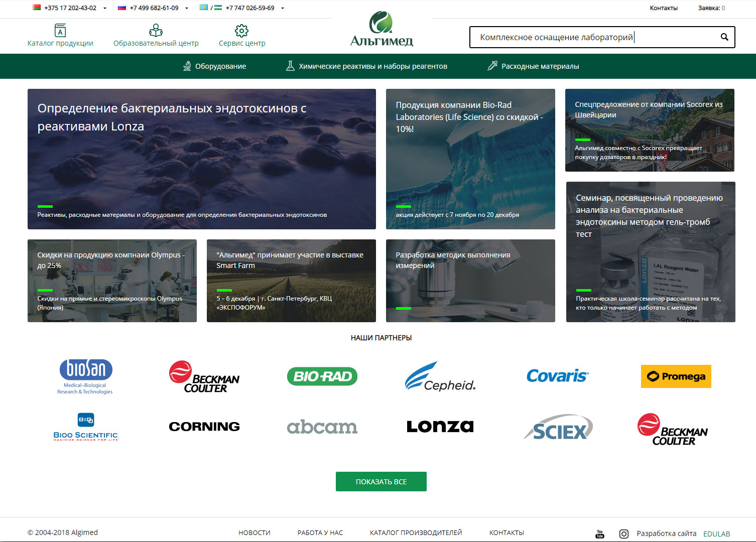This screenshot has width=756, height=542.
Task: Open the Smart Farm exhibition banner
Action: point(291,281)
